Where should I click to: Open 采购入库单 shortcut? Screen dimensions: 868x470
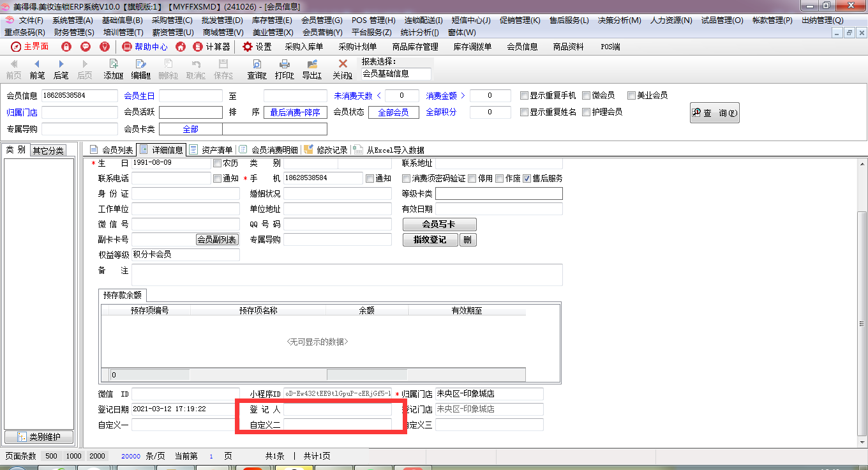point(304,47)
